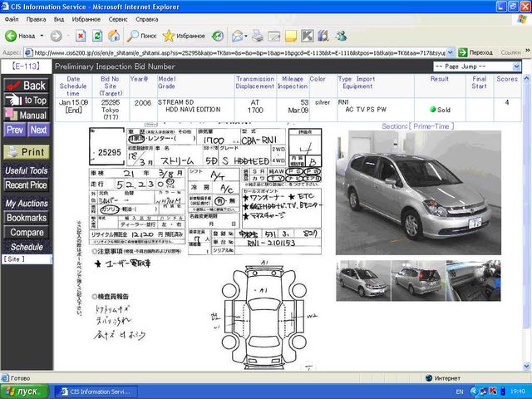The image size is (532, 399).
Task: Click the sidebar Back button
Action: click(27, 85)
